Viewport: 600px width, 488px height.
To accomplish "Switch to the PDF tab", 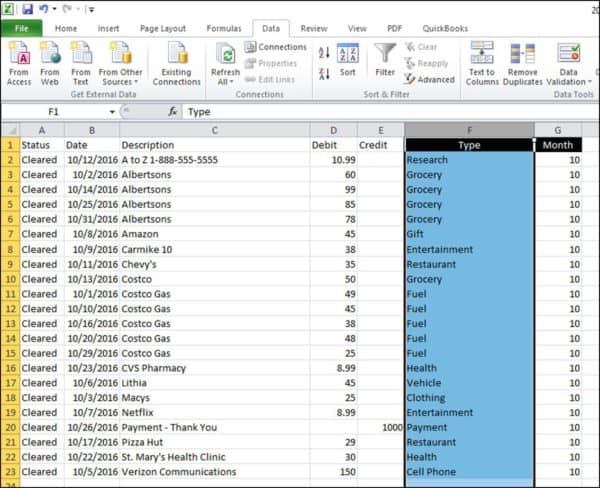I will coord(395,28).
